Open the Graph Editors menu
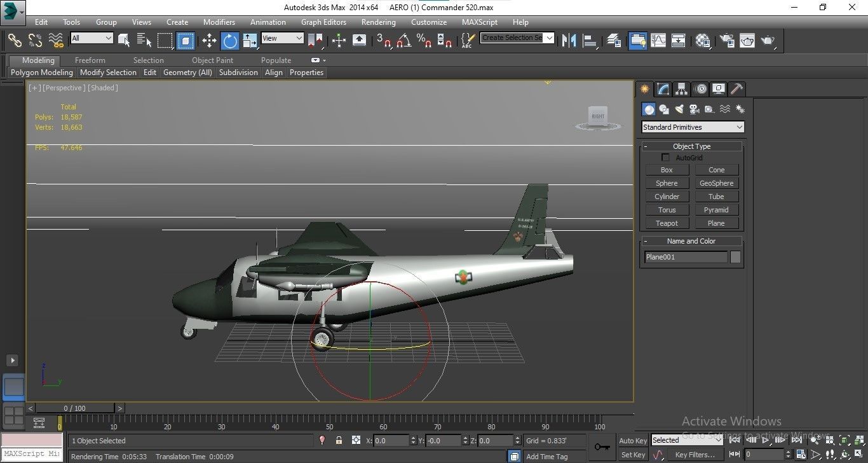 click(323, 22)
